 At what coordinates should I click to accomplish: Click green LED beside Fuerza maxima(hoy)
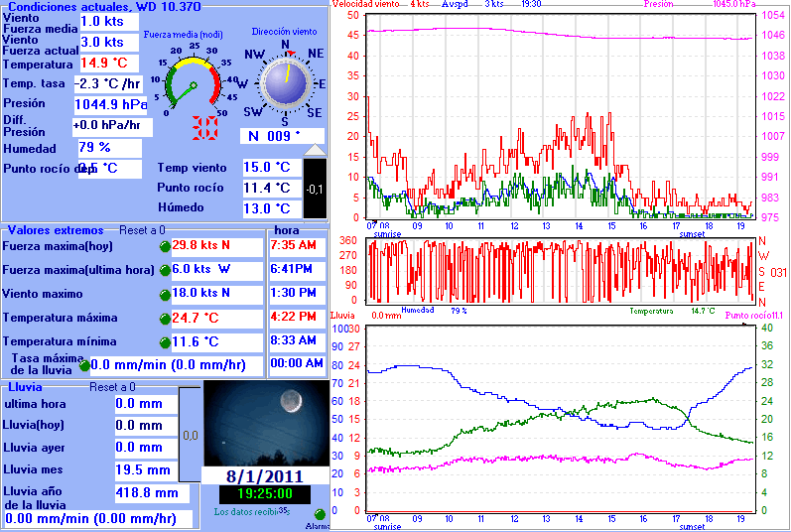point(165,246)
